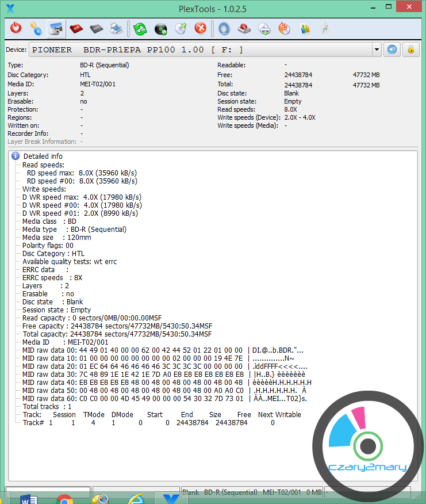
Task: Click the red book toolbar icon
Action: point(76,28)
